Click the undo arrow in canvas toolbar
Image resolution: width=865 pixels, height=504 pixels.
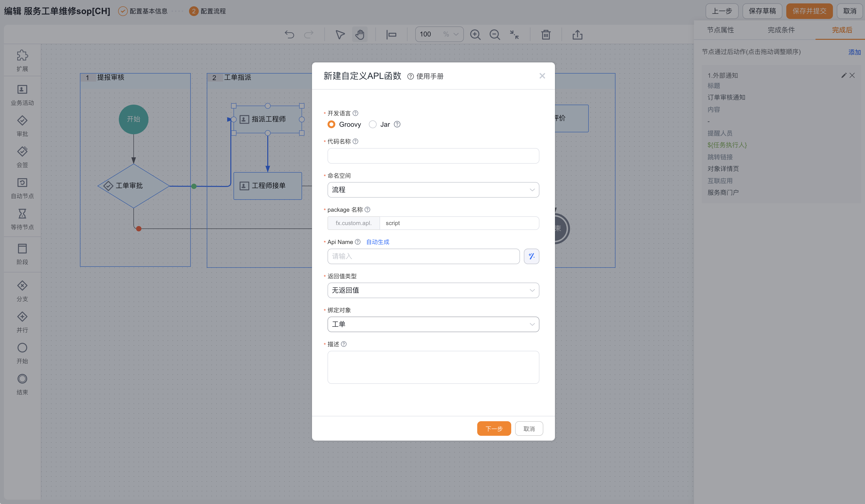tap(289, 34)
